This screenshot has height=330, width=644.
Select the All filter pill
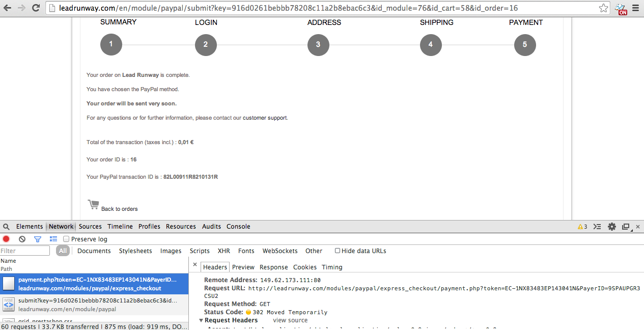63,251
